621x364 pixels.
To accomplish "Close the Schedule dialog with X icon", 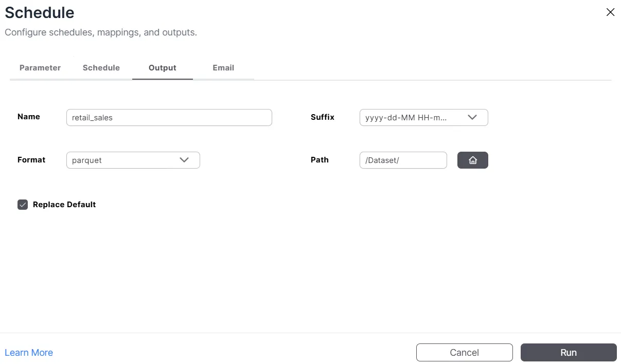I will point(610,12).
